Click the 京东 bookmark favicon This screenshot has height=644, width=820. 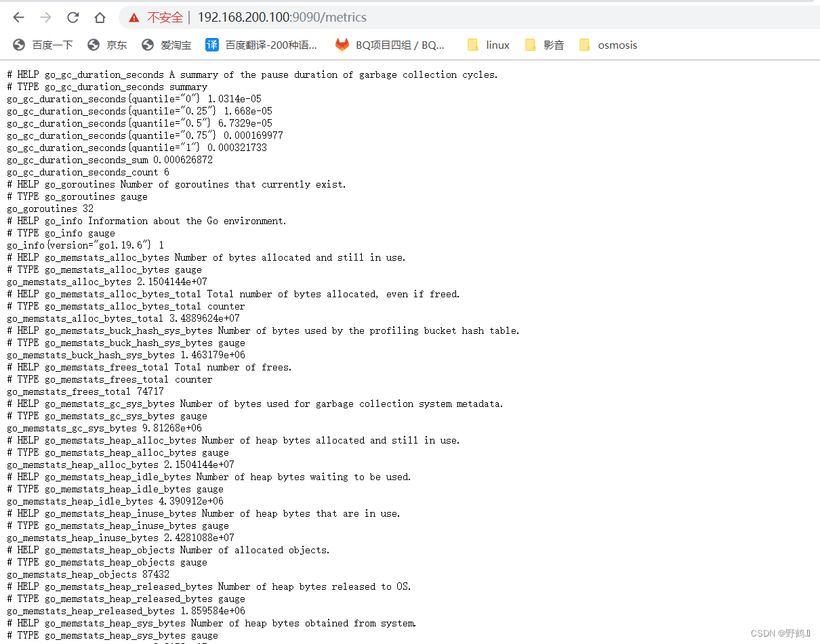tap(92, 45)
